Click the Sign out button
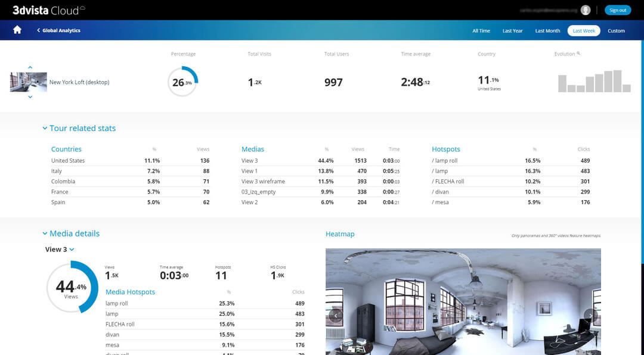The image size is (644, 355). (617, 10)
